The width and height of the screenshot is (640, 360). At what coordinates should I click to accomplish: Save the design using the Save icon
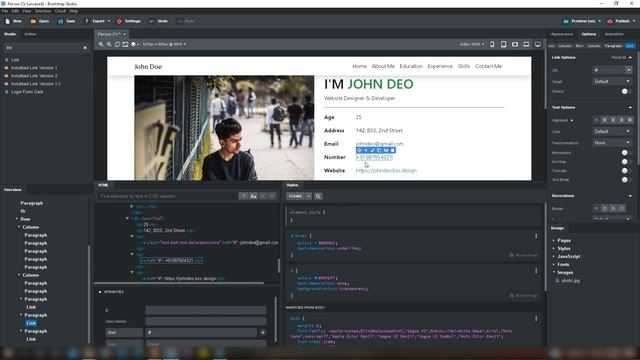(60, 21)
